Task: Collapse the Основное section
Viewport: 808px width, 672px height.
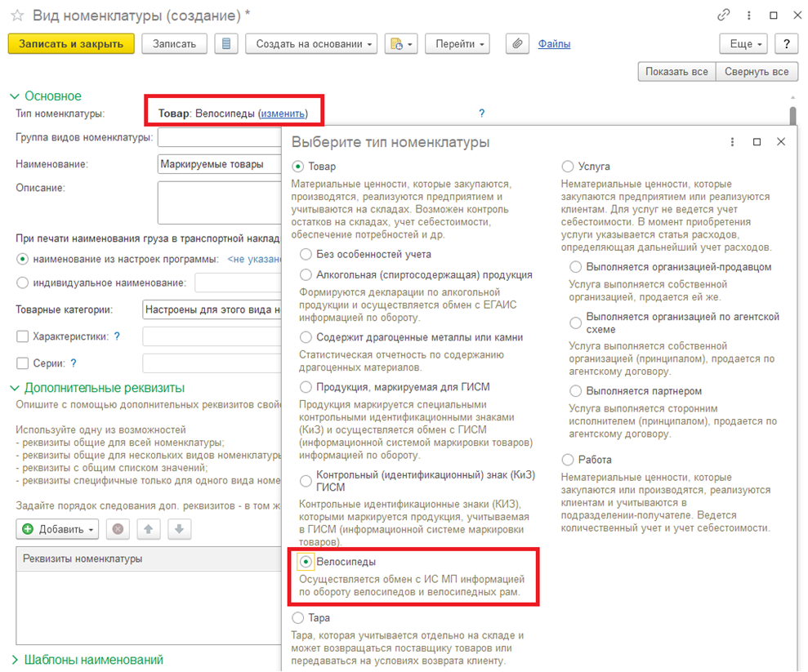Action: coord(15,96)
